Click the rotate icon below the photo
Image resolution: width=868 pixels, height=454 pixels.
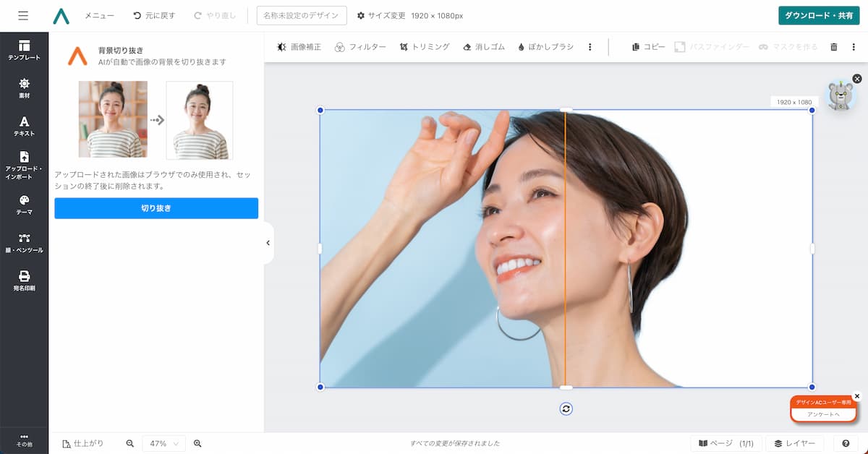(x=566, y=408)
